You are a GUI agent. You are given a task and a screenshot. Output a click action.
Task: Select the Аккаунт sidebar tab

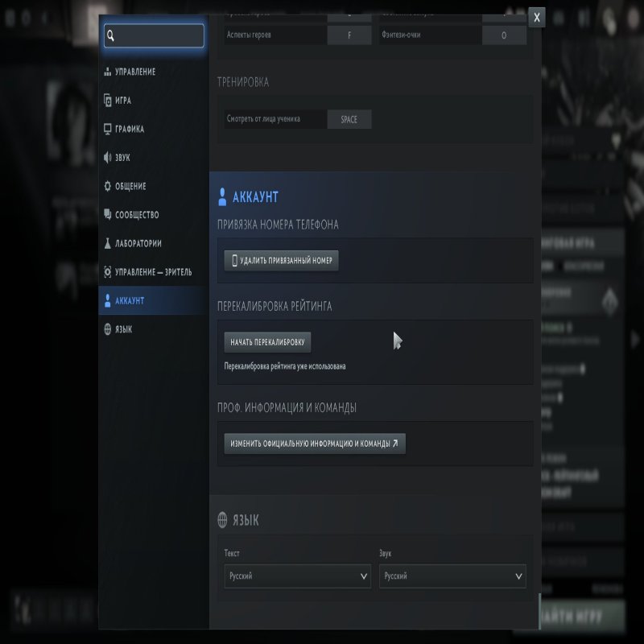click(x=129, y=300)
